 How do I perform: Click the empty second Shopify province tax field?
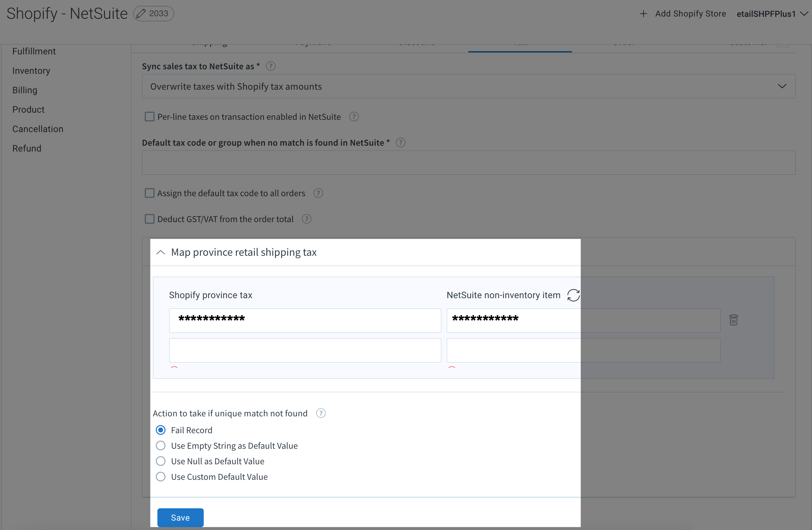(x=305, y=350)
